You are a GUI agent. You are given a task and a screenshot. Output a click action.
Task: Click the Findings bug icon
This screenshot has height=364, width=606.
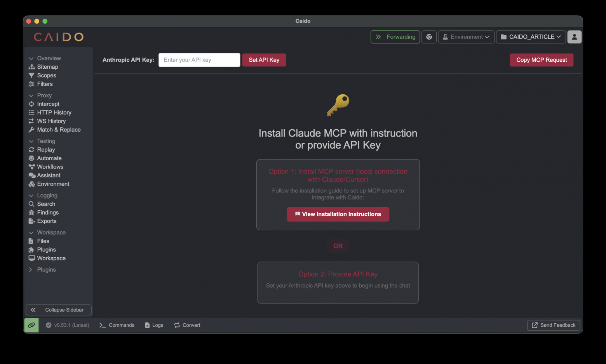[31, 213]
